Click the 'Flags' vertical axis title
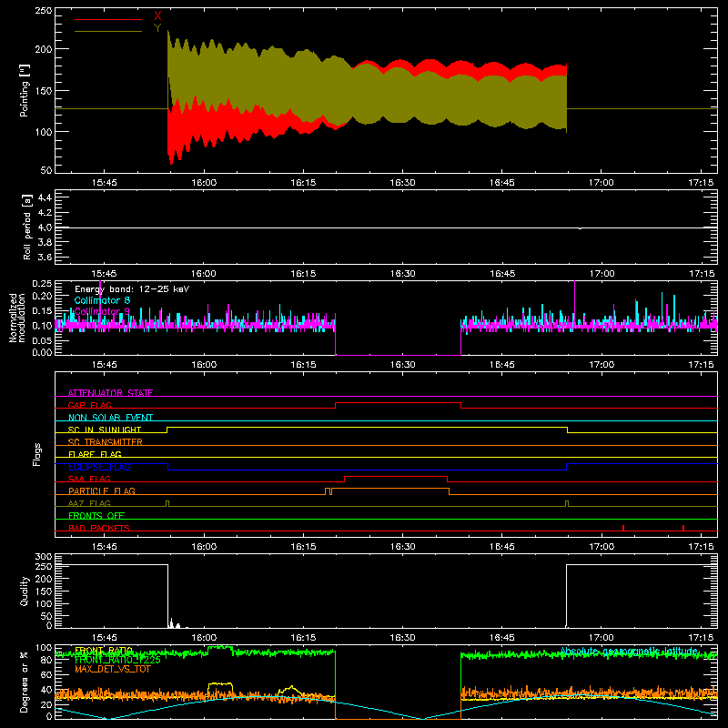This screenshot has width=728, height=728. coord(36,454)
